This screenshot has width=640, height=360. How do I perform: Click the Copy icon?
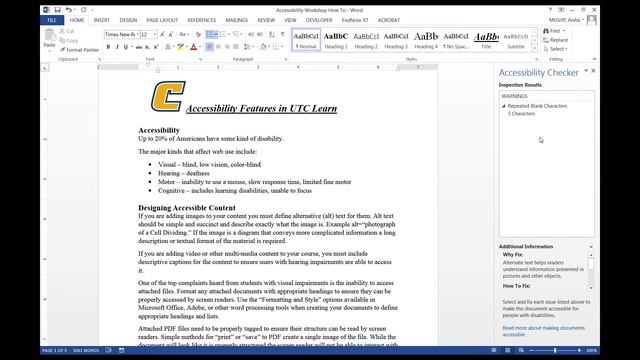[x=62, y=40]
